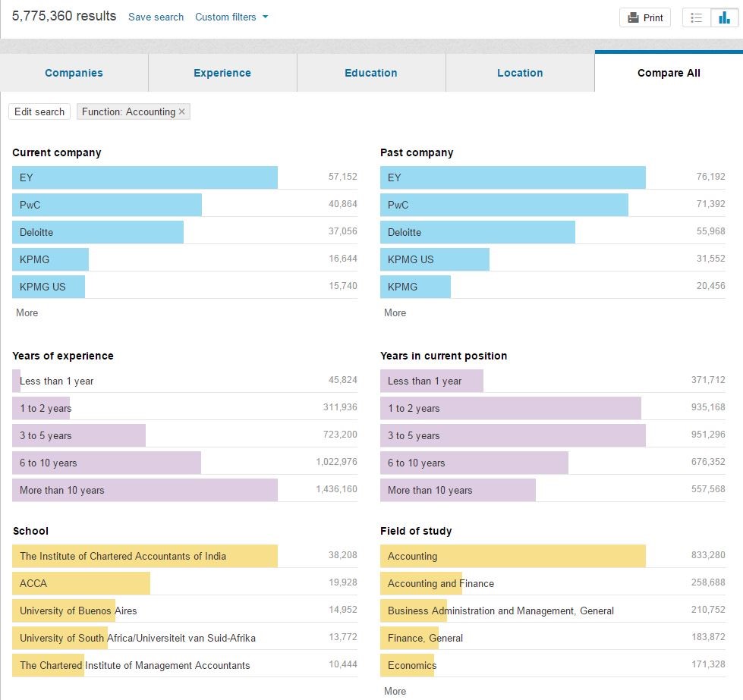Screen dimensions: 743x700
Task: Click the Print button
Action: point(645,18)
